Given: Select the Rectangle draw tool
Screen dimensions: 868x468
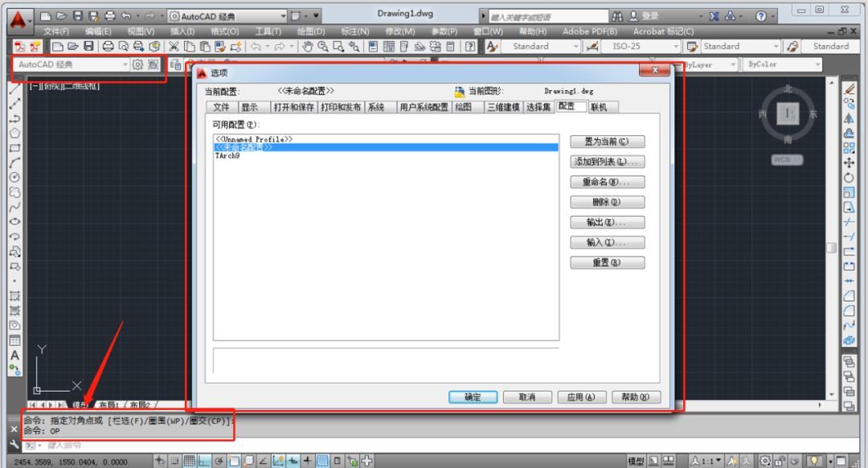Looking at the screenshot, I should (x=15, y=148).
